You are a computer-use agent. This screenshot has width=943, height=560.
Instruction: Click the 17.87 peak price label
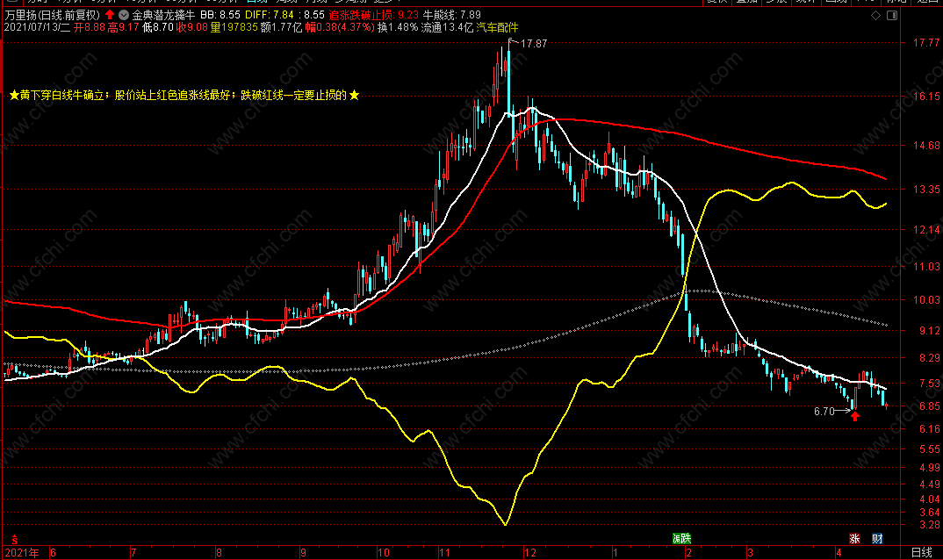(x=534, y=43)
